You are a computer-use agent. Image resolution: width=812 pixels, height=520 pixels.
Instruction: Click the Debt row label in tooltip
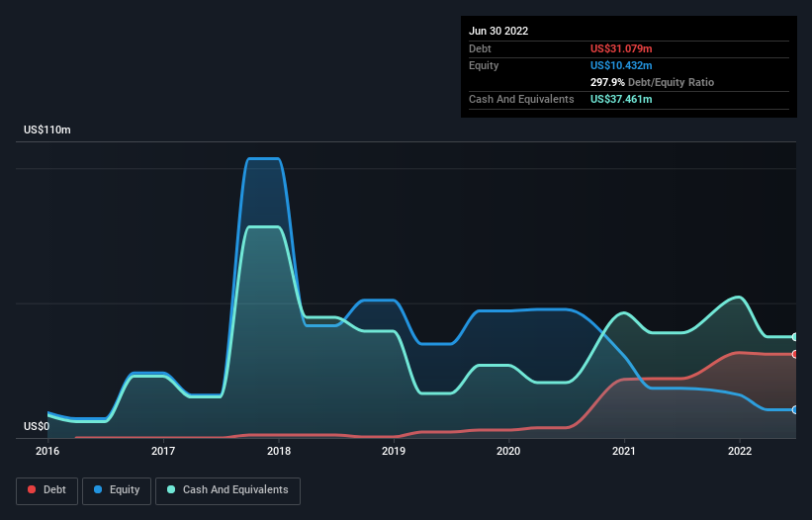click(480, 48)
